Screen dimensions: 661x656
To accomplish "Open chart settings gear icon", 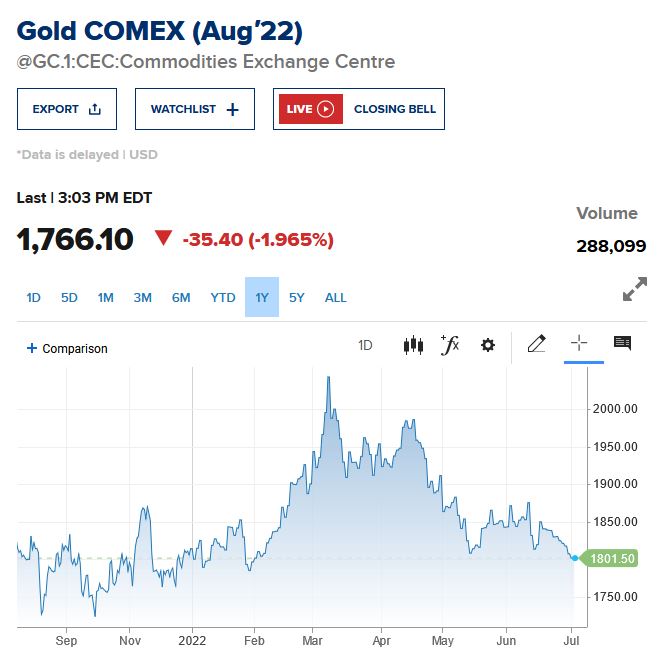I will (488, 345).
